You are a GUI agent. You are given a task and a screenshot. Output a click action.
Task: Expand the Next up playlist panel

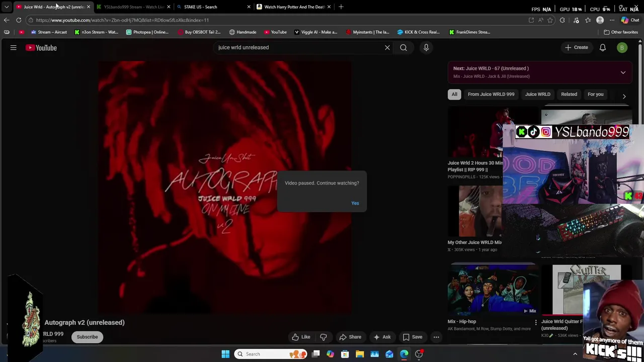click(x=623, y=72)
